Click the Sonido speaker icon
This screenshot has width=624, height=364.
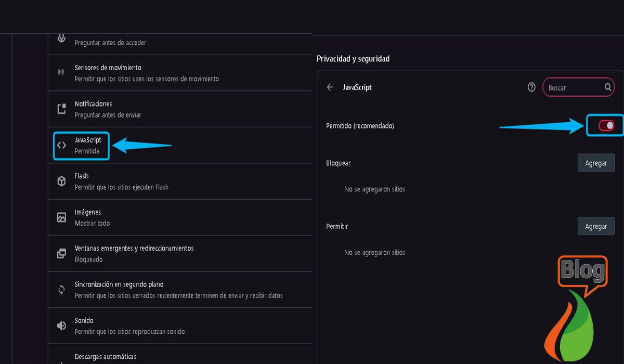[x=61, y=326]
